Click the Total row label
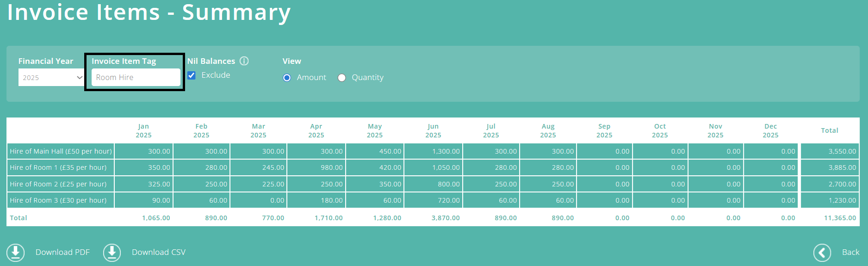Image resolution: width=868 pixels, height=266 pixels. point(19,218)
